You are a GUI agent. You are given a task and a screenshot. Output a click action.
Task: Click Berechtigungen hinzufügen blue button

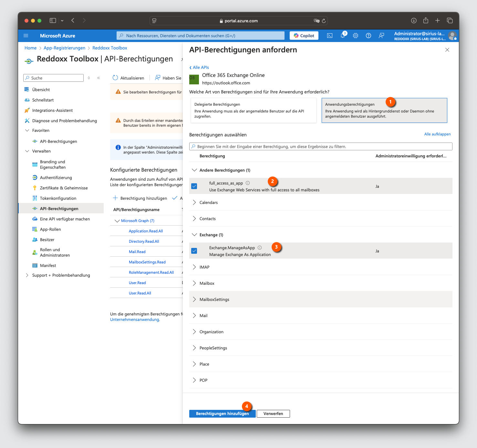click(x=222, y=413)
